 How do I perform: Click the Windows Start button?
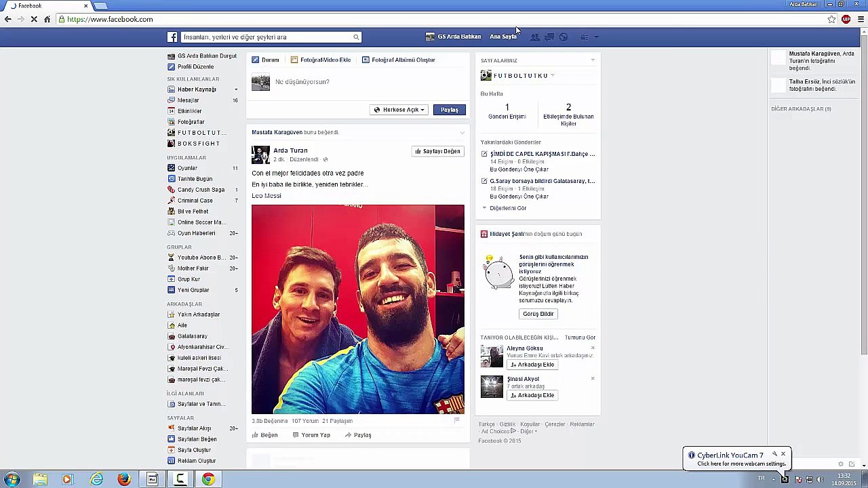12,480
